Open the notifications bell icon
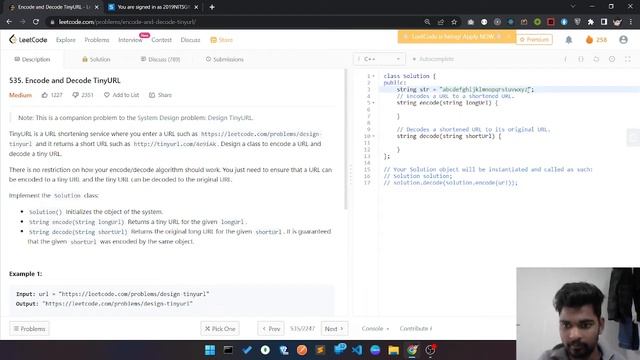Image resolution: width=640 pixels, height=360 pixels. [x=569, y=40]
